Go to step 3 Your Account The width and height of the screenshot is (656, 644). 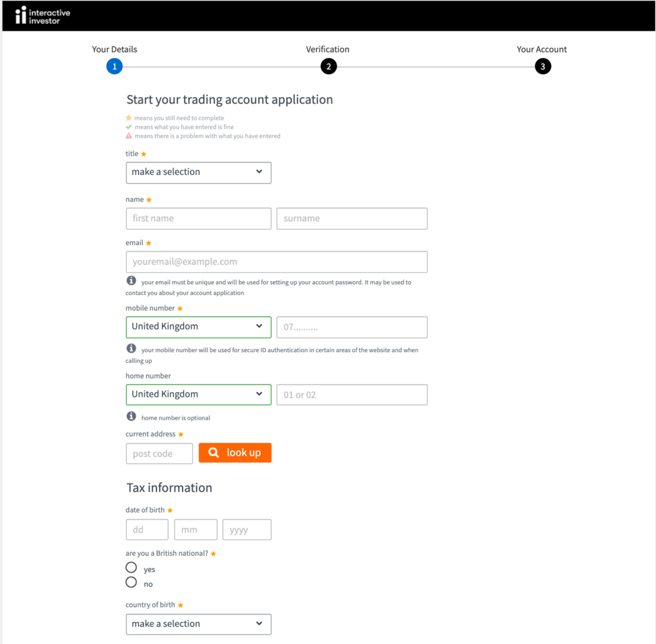tap(543, 67)
